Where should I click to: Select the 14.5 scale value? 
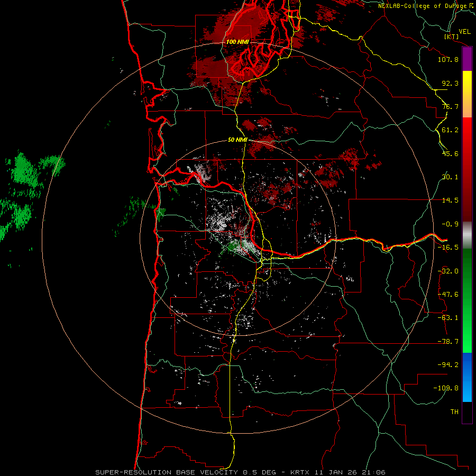coord(450,200)
